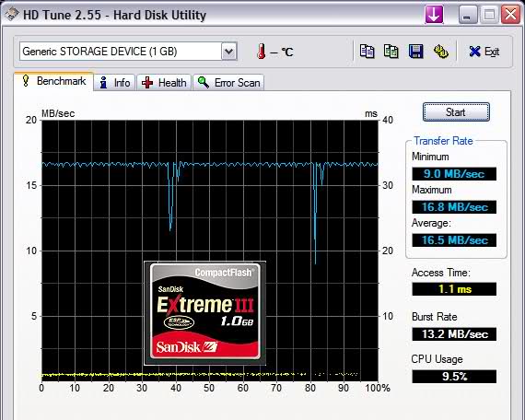The width and height of the screenshot is (525, 420).
Task: Select the Generic STORAGE DEVICE combo box
Action: click(128, 52)
